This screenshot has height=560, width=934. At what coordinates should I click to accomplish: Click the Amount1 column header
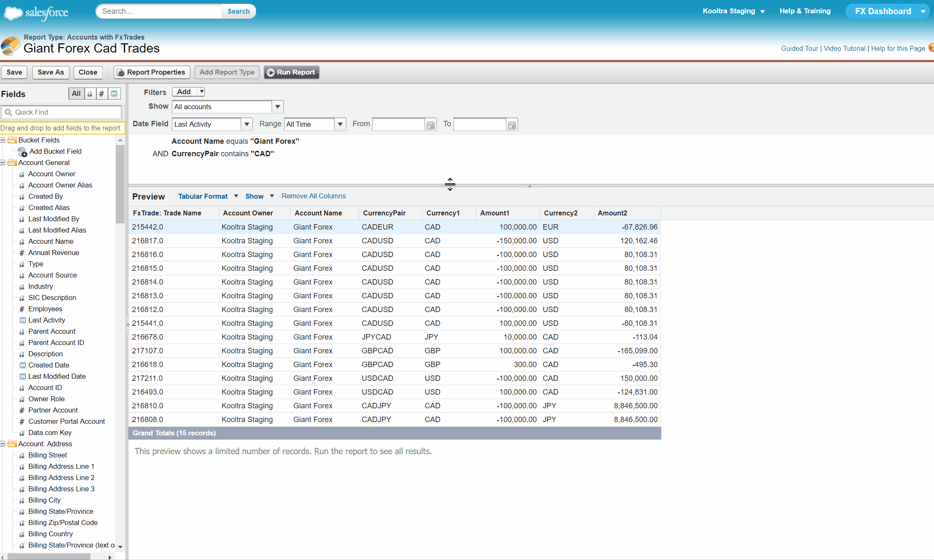point(508,213)
